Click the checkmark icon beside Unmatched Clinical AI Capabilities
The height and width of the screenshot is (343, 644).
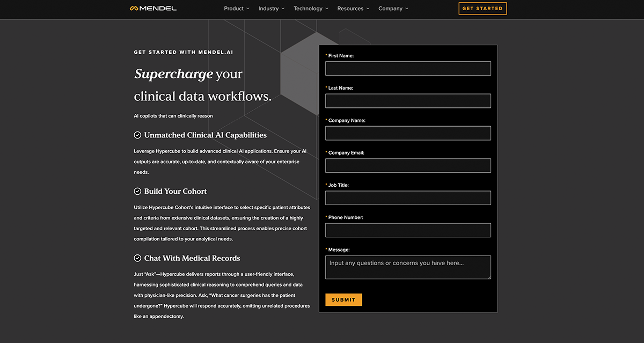(x=137, y=135)
